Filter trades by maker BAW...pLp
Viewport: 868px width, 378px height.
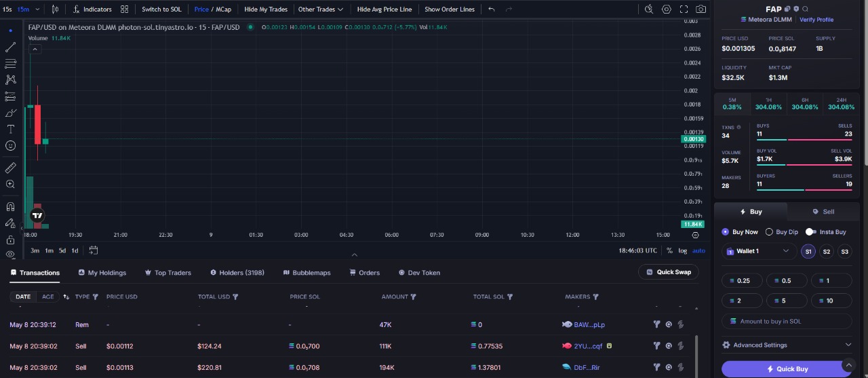coord(656,324)
